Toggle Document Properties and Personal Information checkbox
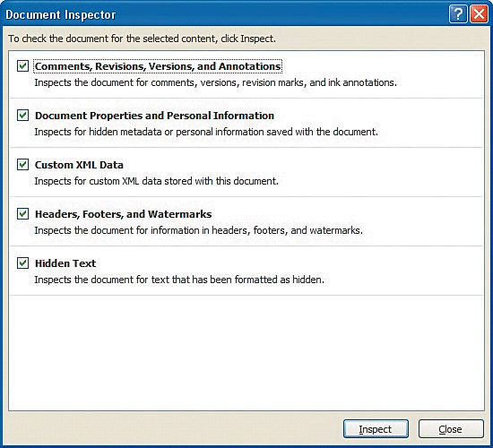This screenshot has width=493, height=448. pos(23,116)
